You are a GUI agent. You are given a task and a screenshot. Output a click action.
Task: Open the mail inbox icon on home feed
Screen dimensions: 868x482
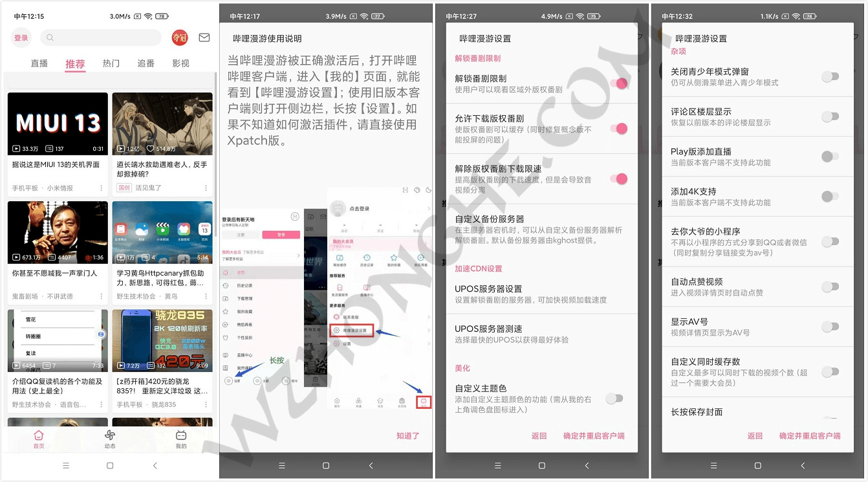tap(204, 38)
